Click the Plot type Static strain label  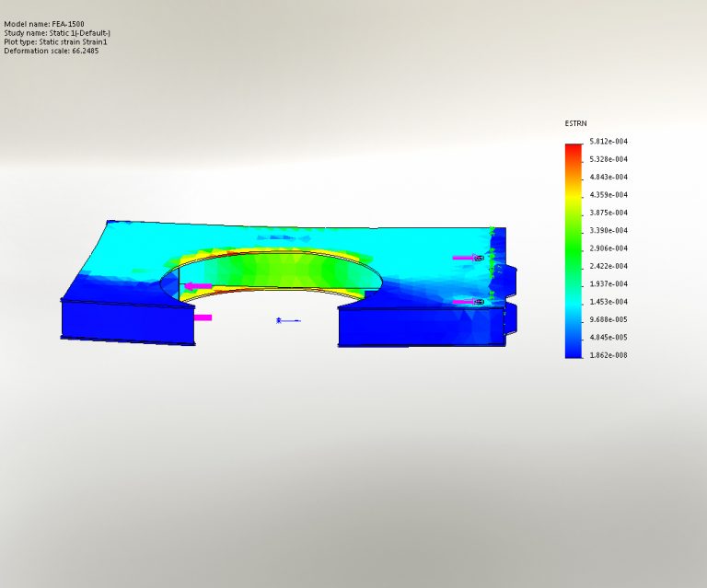click(x=57, y=41)
